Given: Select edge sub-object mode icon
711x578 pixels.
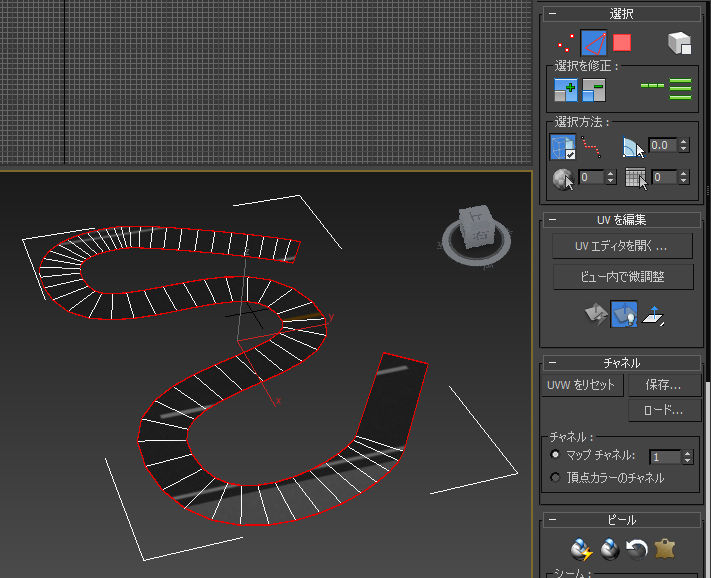Looking at the screenshot, I should [594, 43].
